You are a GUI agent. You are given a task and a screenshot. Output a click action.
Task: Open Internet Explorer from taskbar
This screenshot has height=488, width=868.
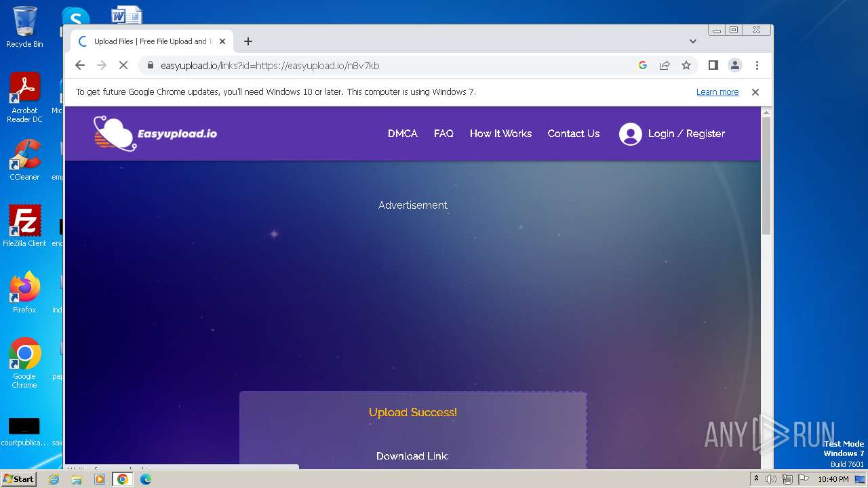(54, 479)
